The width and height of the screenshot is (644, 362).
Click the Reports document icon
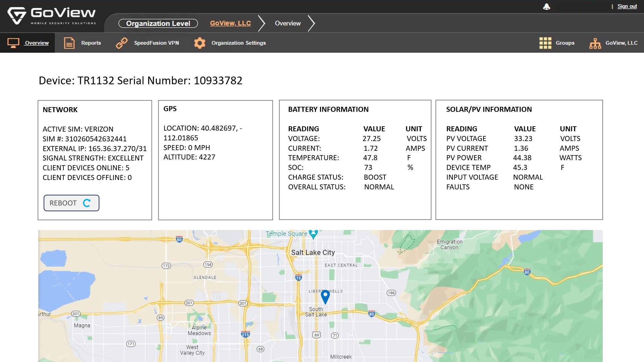point(69,43)
